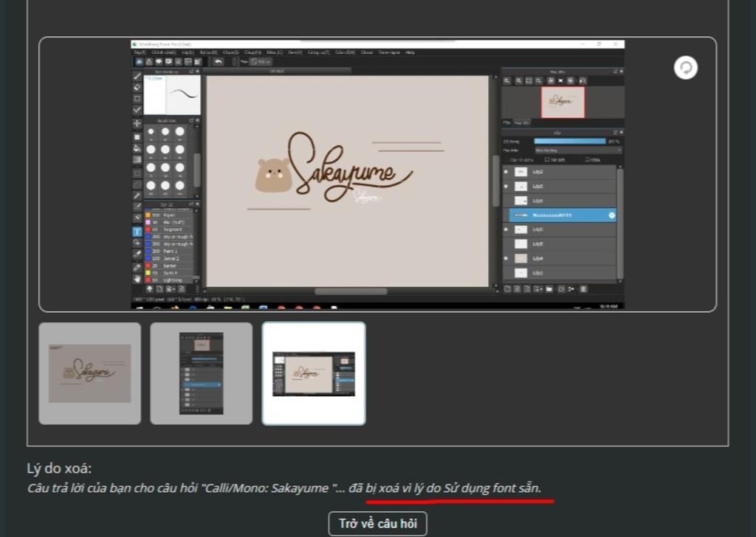The width and height of the screenshot is (756, 537).
Task: Select the rectangular Select tool
Action: pyautogui.click(x=137, y=173)
